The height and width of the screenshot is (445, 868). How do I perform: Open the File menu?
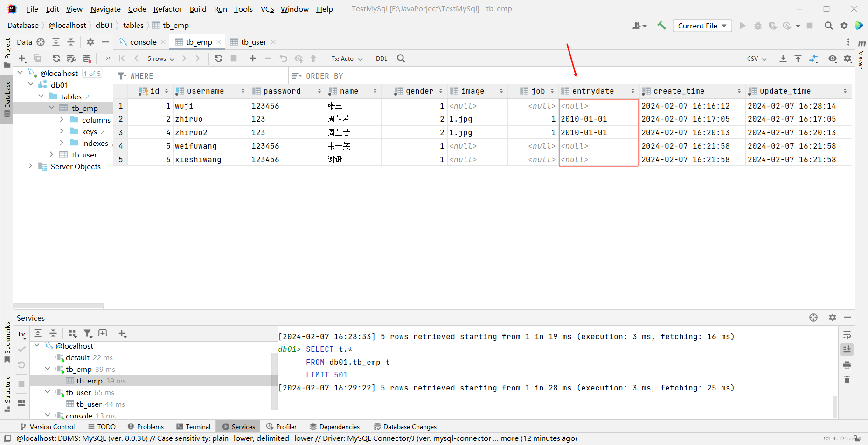click(x=32, y=9)
